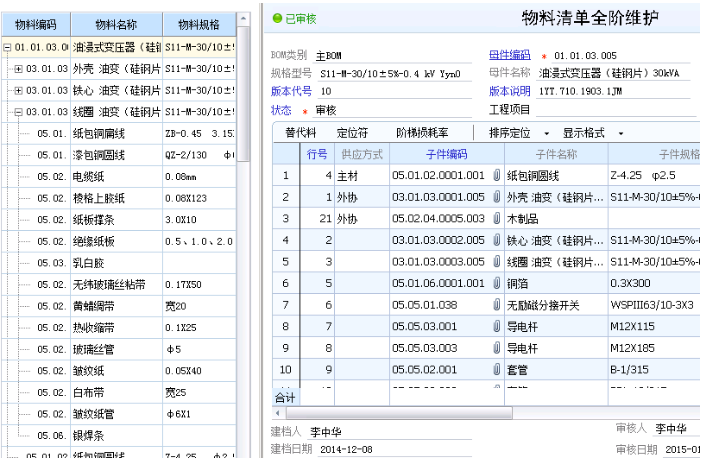Screen dimensions: 704x466
Task: Click 物料编码 tree column header
Action: pos(36,24)
